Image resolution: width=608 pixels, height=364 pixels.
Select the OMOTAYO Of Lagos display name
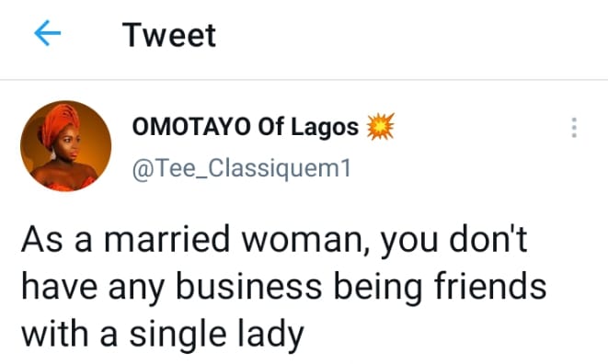point(246,127)
